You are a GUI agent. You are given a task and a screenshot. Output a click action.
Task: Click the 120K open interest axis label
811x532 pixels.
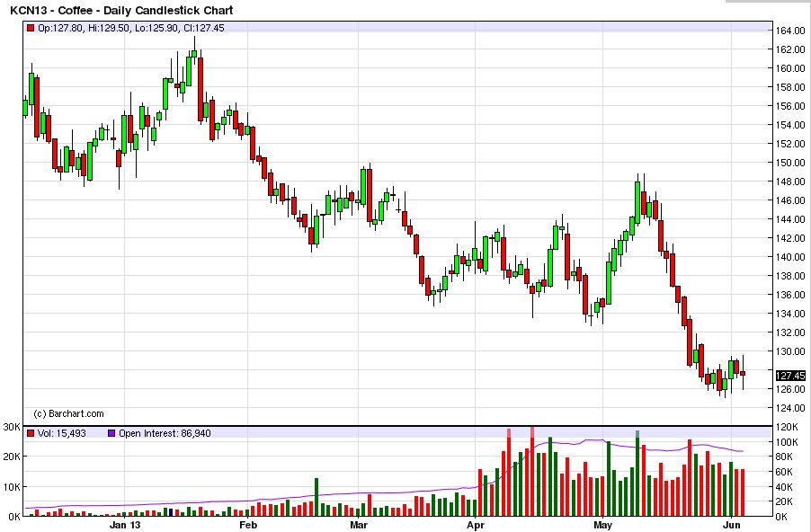pos(786,427)
